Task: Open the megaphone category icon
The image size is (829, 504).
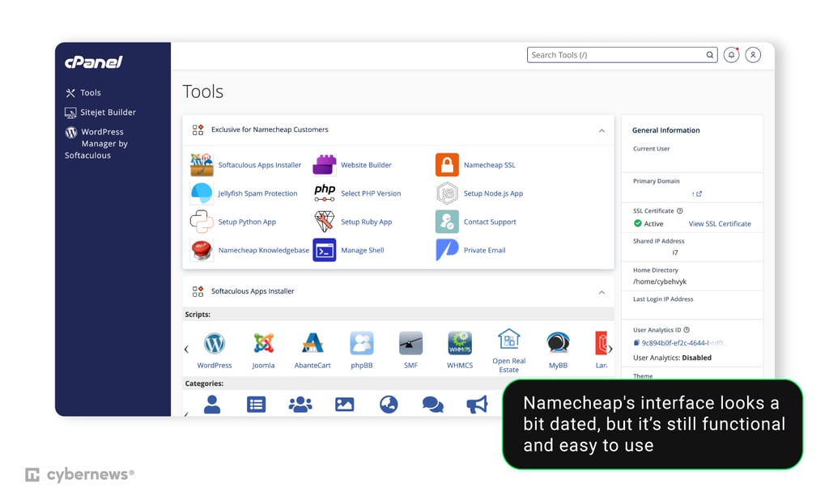Action: click(x=477, y=404)
